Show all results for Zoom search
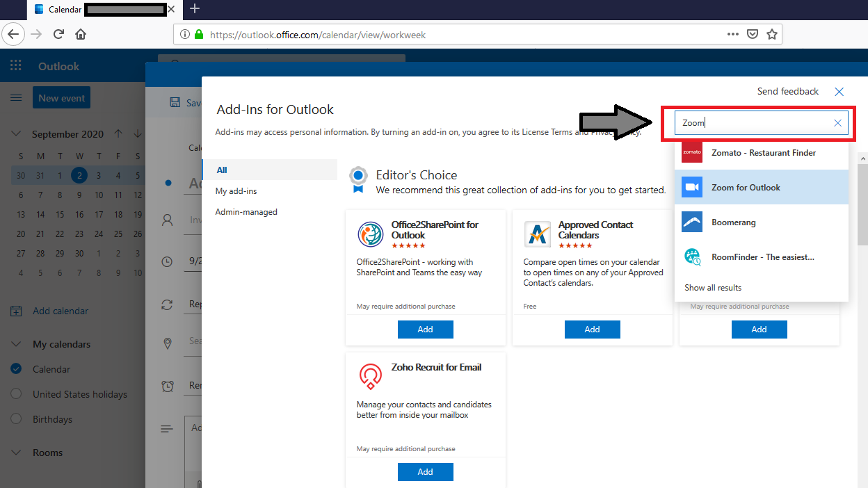This screenshot has height=488, width=868. point(713,287)
